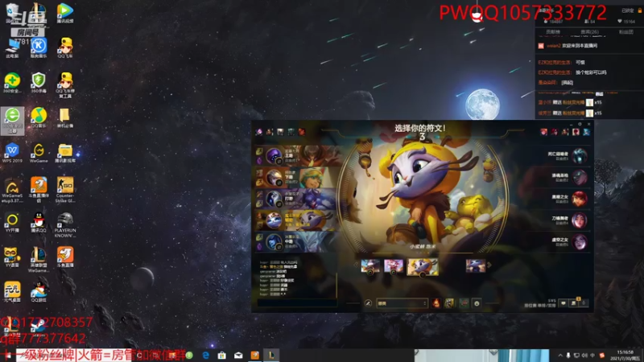Screen dimensions: 644x362
Task: Switch to the 贵宾(26) tab
Action: coord(589,31)
